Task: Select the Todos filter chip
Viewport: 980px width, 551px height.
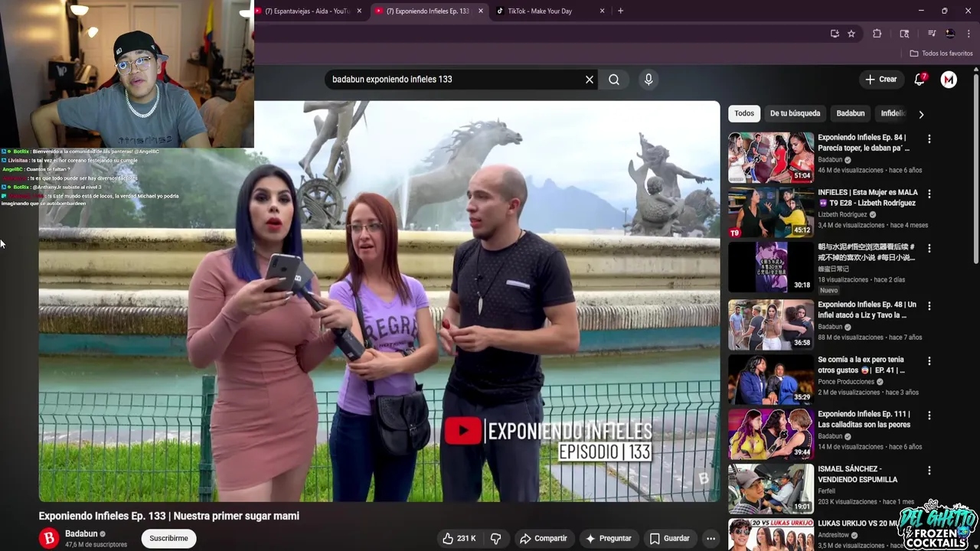Action: coord(744,113)
